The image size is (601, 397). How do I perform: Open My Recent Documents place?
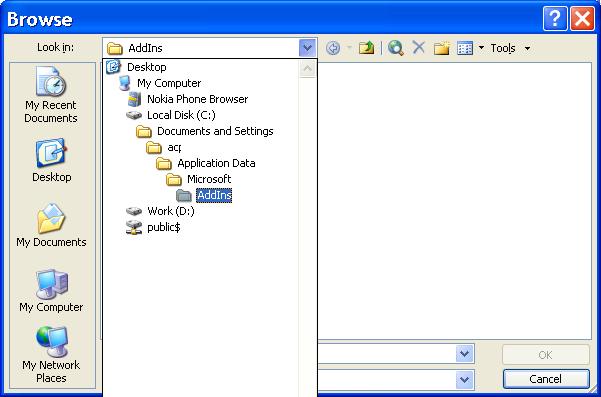tap(51, 95)
